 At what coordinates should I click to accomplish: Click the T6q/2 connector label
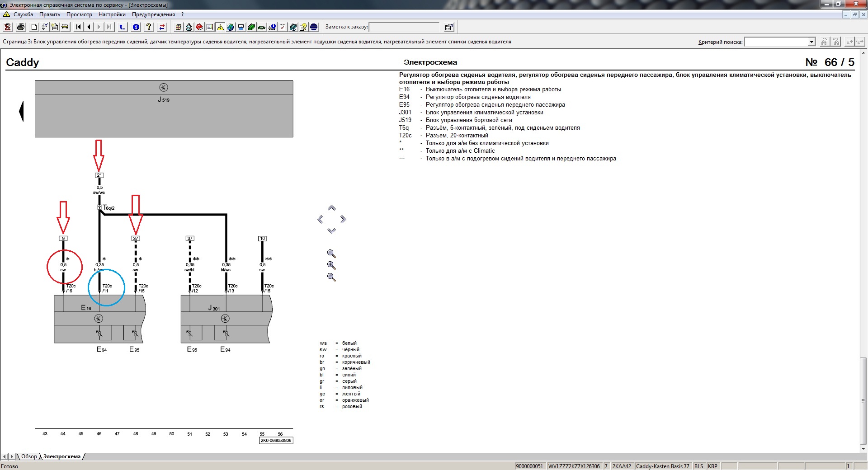[x=109, y=208]
